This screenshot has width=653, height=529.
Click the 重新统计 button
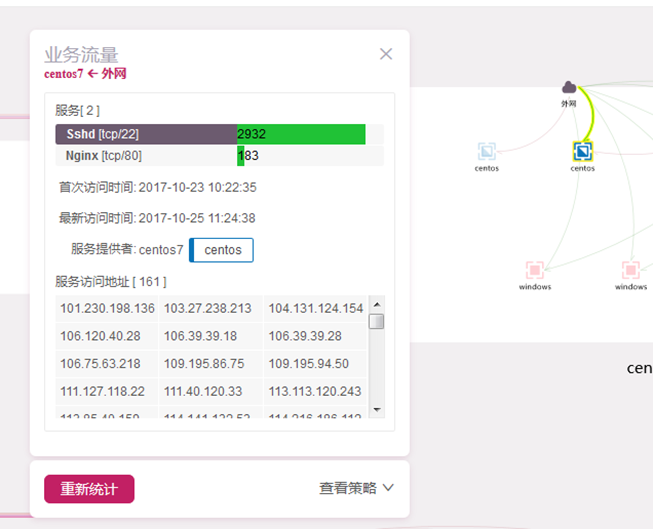coord(89,489)
